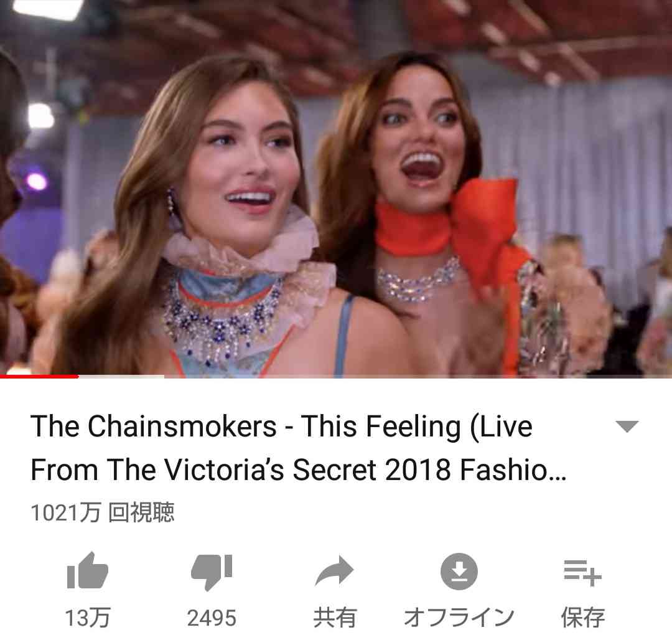Tap the 1021万 回視聴 view count
The image size is (672, 640).
[x=103, y=512]
